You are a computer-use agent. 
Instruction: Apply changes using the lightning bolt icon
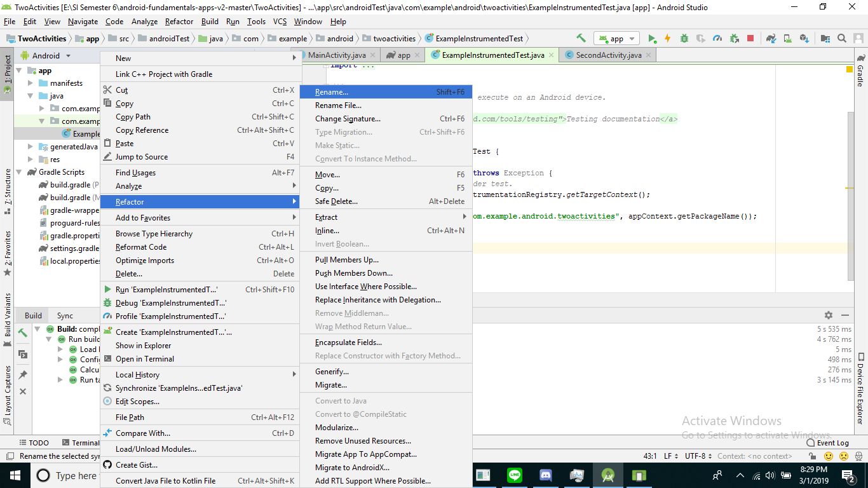pos(667,38)
